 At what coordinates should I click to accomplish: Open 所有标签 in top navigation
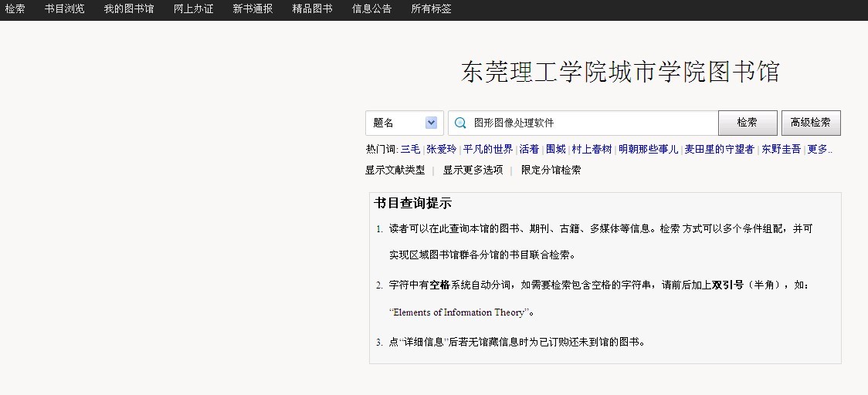coord(431,8)
